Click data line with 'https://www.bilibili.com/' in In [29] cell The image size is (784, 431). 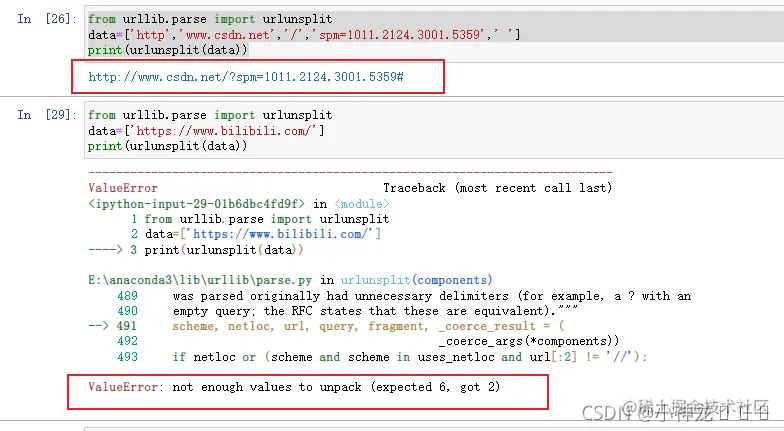(206, 130)
